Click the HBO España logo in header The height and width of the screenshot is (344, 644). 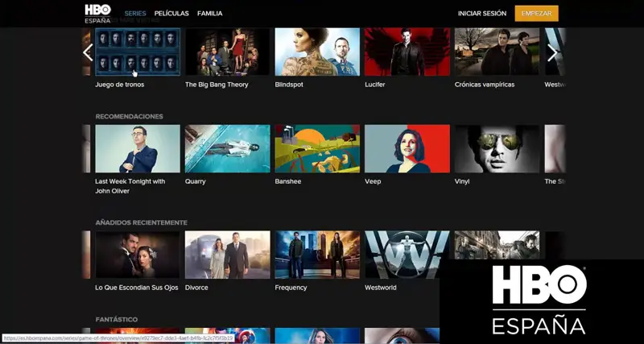(97, 14)
